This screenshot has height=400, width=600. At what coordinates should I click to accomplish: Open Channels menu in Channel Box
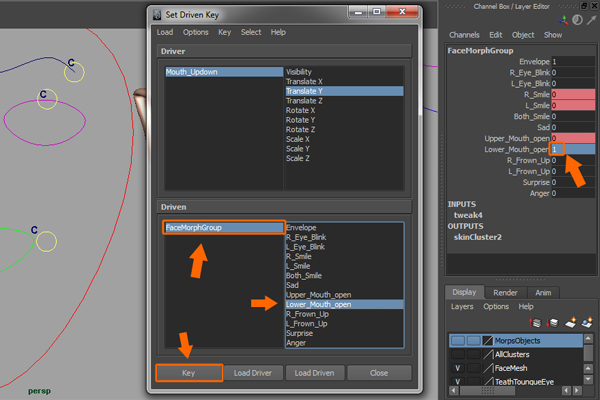coord(464,35)
